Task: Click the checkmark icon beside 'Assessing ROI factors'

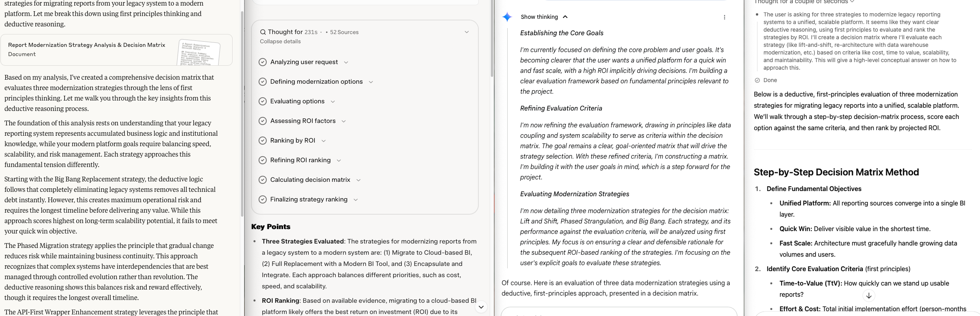Action: tap(263, 121)
